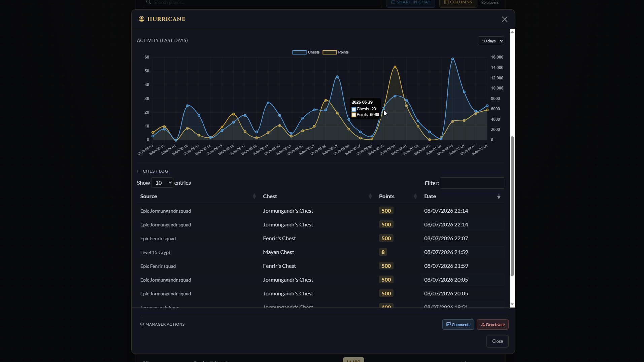The image size is (644, 362).
Task: Click the Manager Actions shield icon
Action: 142,324
